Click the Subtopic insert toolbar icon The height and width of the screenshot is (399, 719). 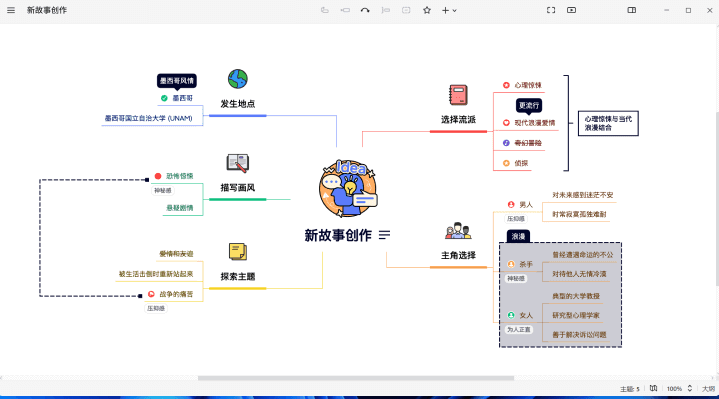[345, 10]
